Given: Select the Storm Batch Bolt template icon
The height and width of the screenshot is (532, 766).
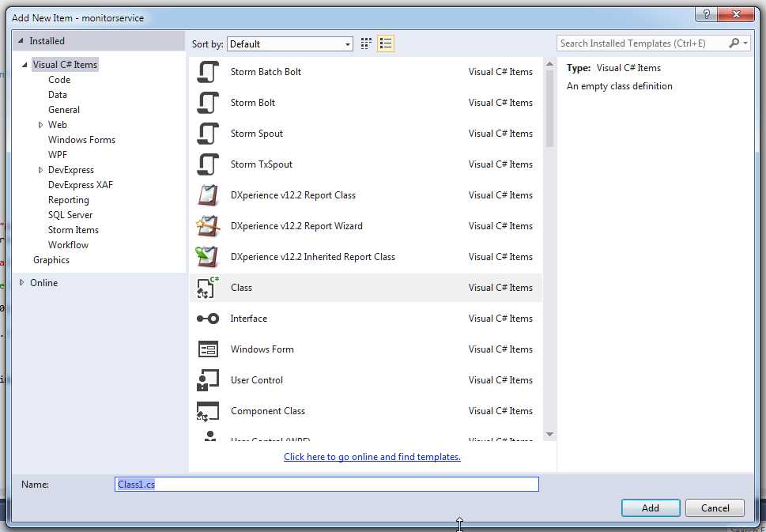Looking at the screenshot, I should pyautogui.click(x=208, y=71).
